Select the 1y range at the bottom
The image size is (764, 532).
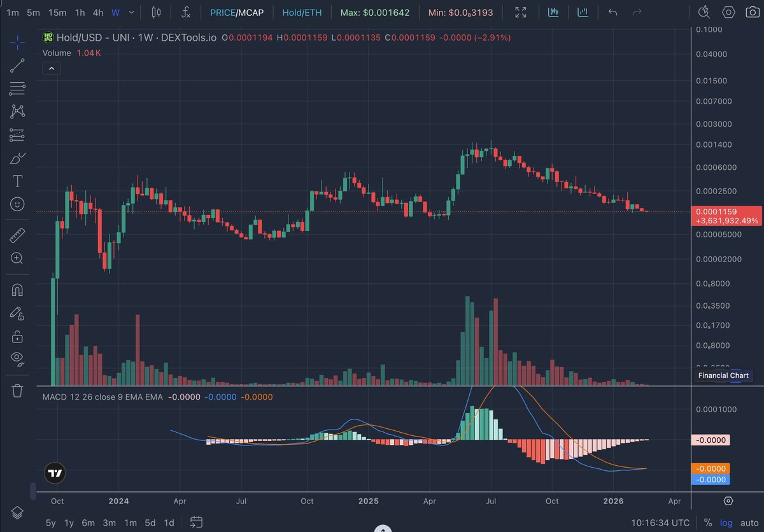coord(69,522)
